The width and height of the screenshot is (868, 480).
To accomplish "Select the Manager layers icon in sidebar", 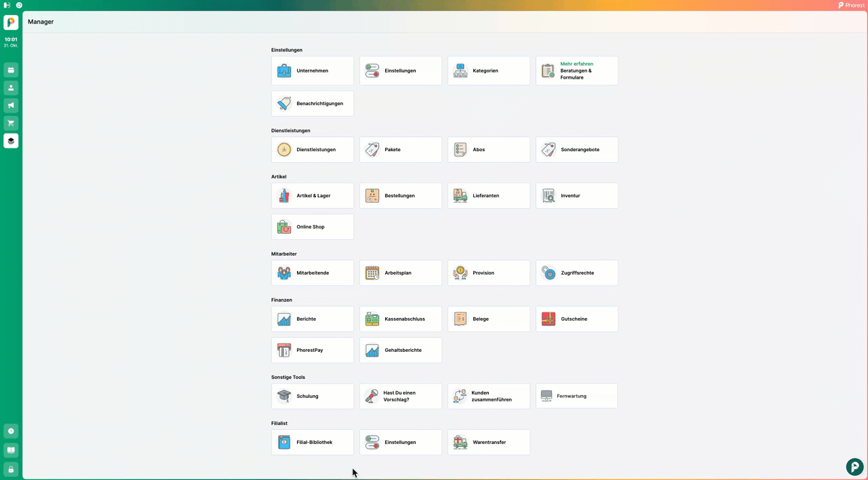I will point(11,141).
